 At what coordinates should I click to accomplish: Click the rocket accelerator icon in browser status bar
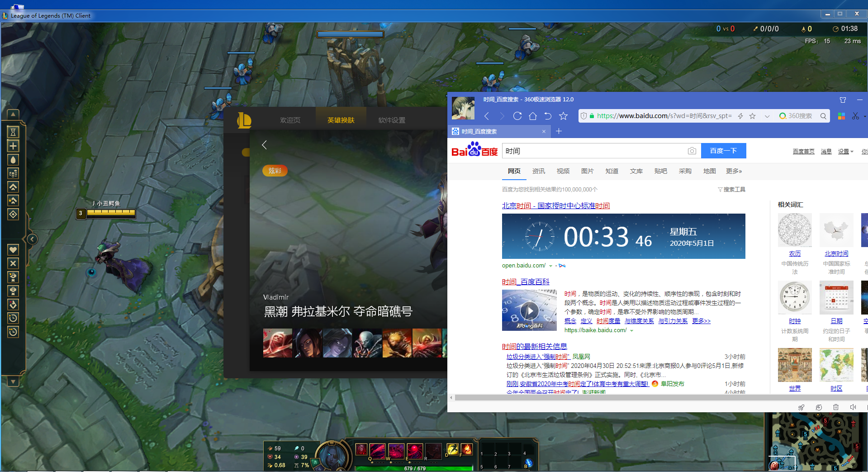click(801, 407)
